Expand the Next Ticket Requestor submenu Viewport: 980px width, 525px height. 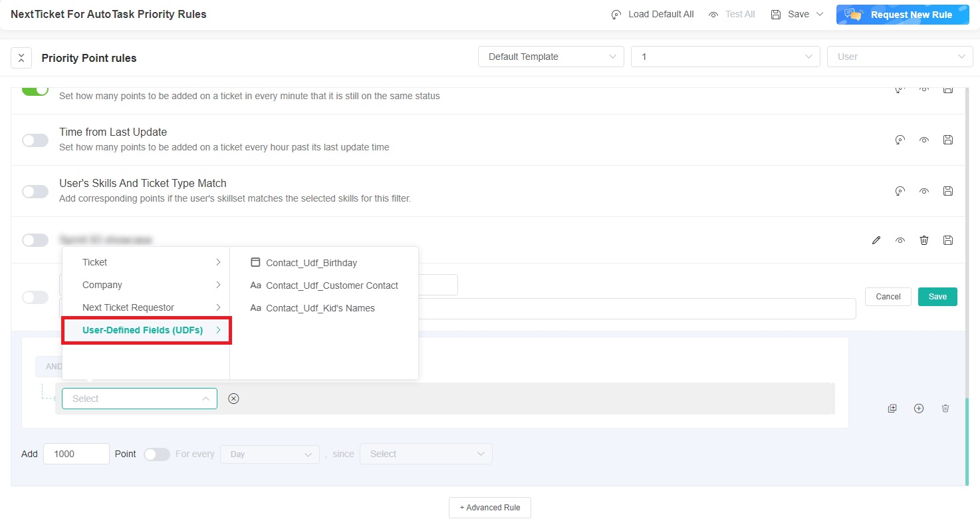click(x=146, y=307)
